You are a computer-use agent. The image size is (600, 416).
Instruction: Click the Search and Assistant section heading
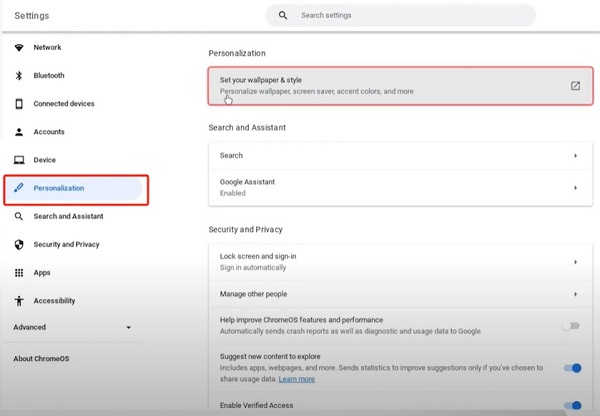[247, 127]
